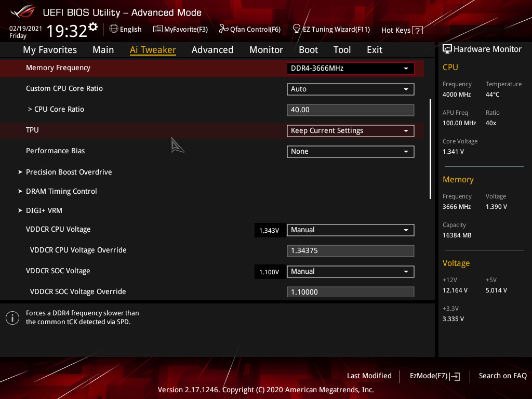
Task: Click the 19:32 clock display
Action: tap(67, 31)
